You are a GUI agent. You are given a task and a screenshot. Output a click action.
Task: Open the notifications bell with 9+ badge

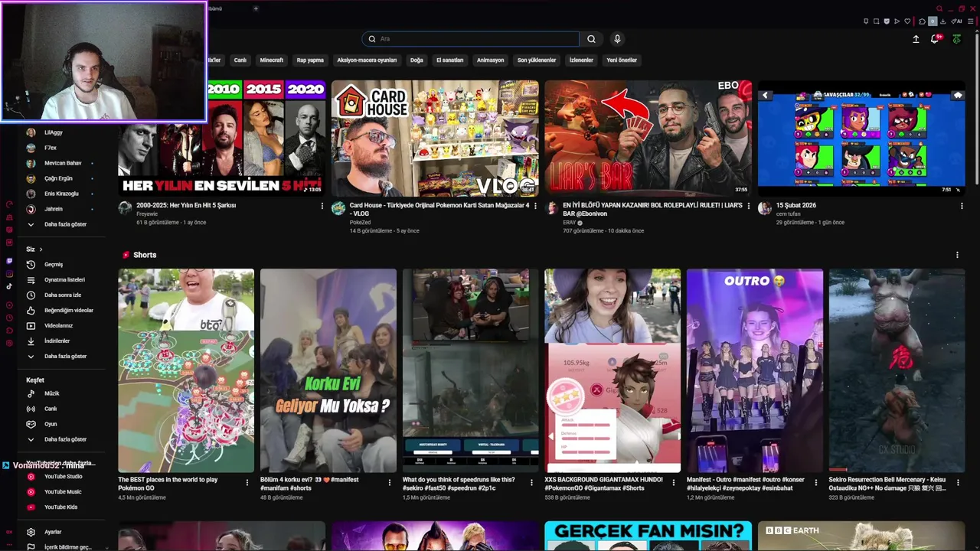point(936,38)
